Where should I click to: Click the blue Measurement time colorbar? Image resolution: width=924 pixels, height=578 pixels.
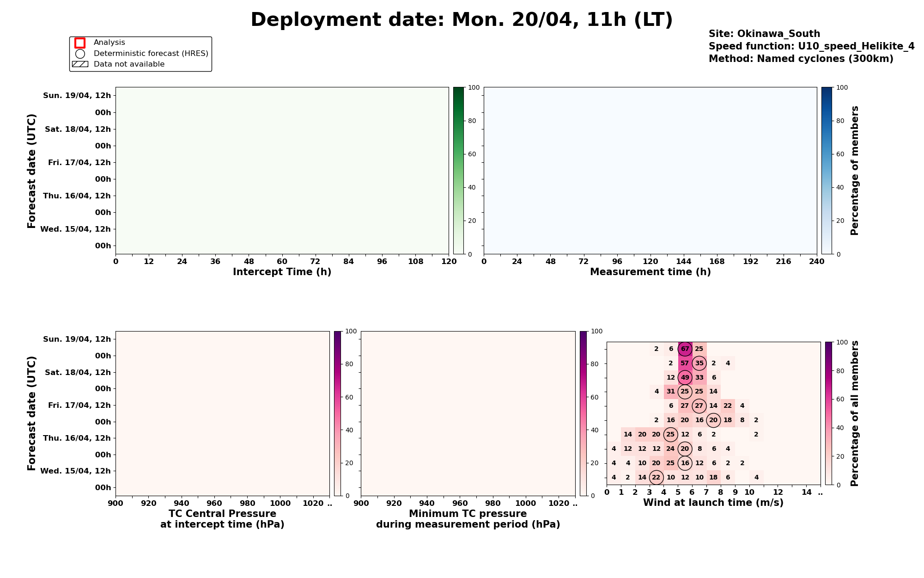coord(827,170)
